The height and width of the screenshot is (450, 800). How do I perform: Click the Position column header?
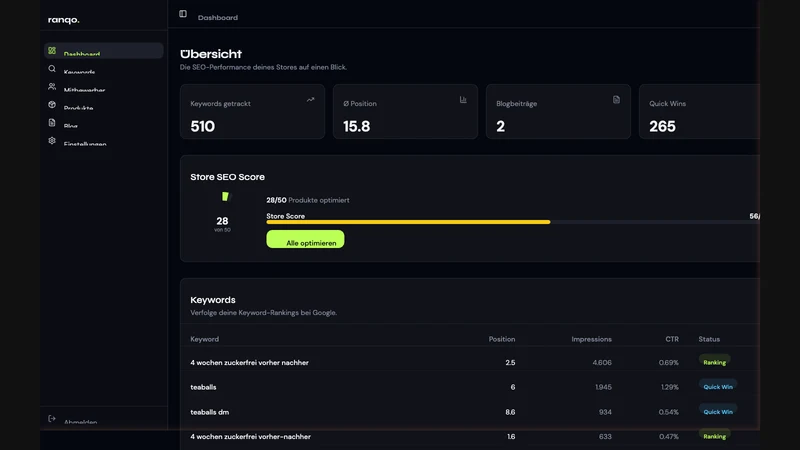[x=502, y=339]
